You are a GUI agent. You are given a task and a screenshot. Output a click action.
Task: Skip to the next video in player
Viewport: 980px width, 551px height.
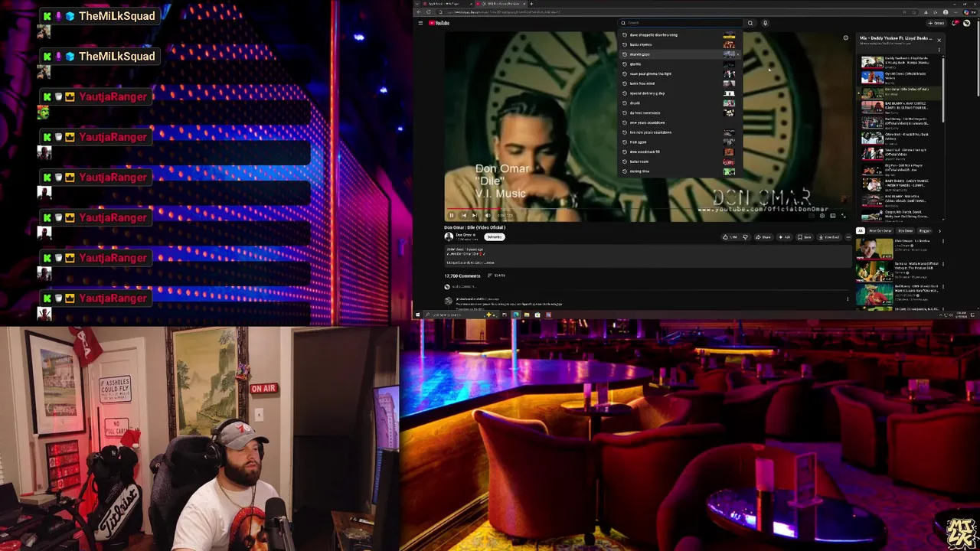(475, 215)
